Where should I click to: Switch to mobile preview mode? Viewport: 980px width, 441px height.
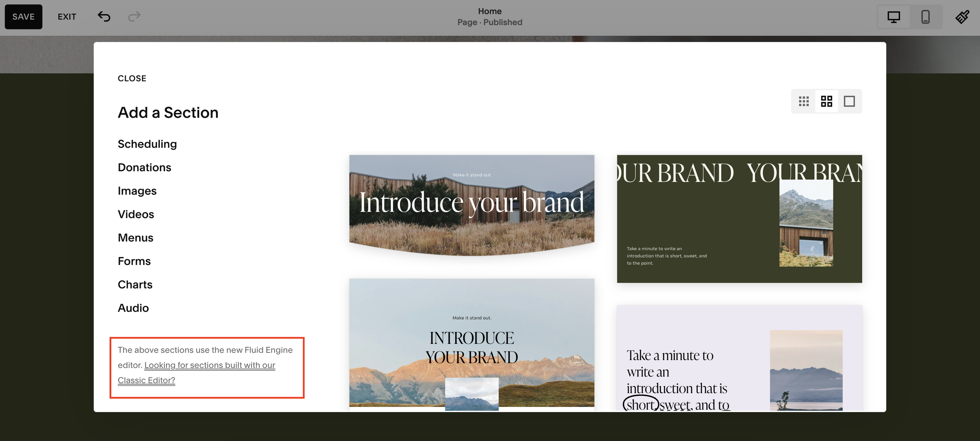926,17
